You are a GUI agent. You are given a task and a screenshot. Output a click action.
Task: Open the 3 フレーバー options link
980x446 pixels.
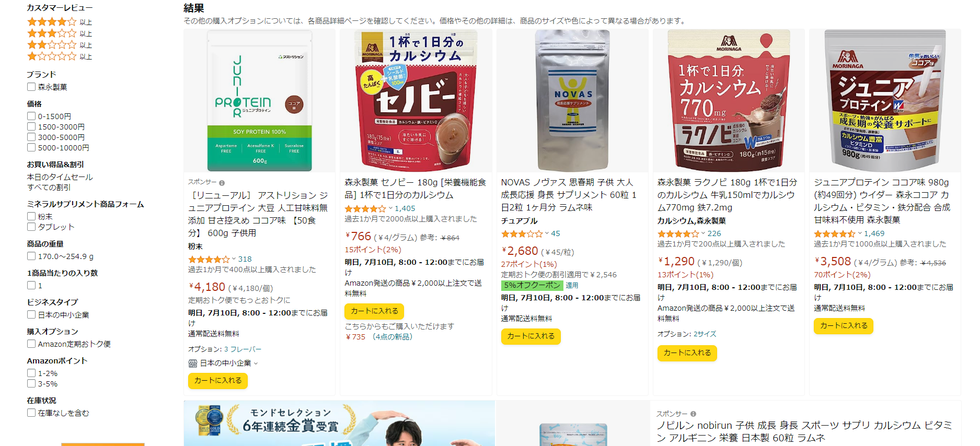243,349
